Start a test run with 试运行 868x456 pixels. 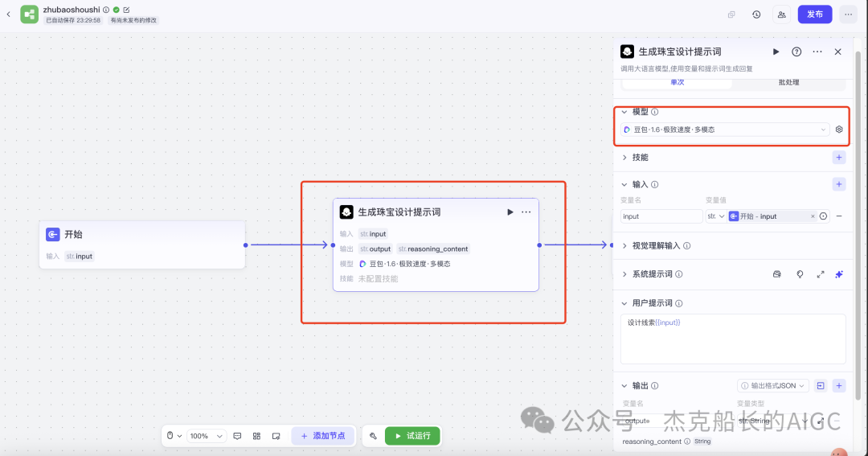click(x=412, y=436)
